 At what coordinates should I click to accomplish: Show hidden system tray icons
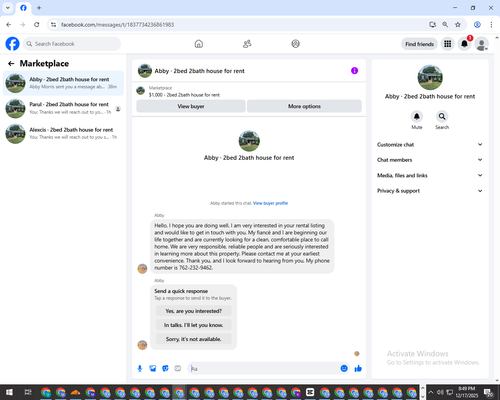431,392
